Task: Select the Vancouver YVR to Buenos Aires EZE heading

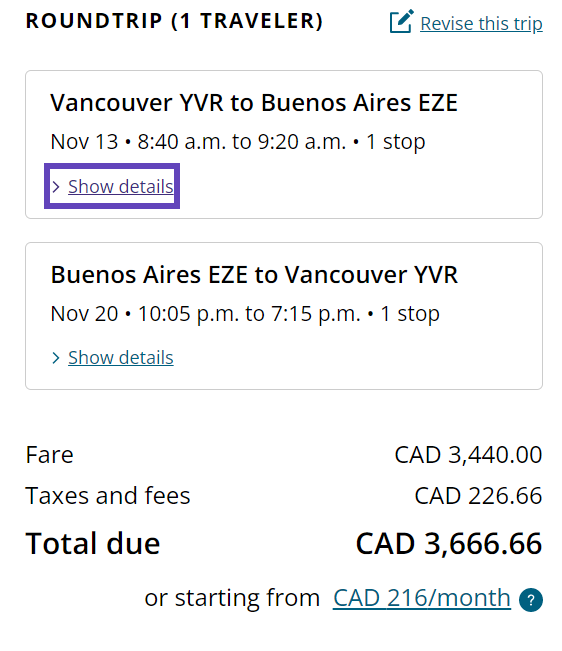Action: pos(254,103)
